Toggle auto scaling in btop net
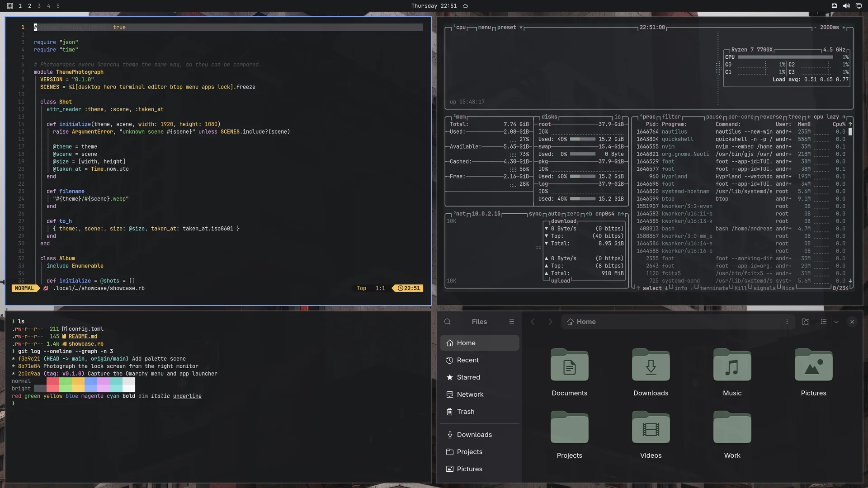Viewport: 868px width, 488px height. coord(554,214)
